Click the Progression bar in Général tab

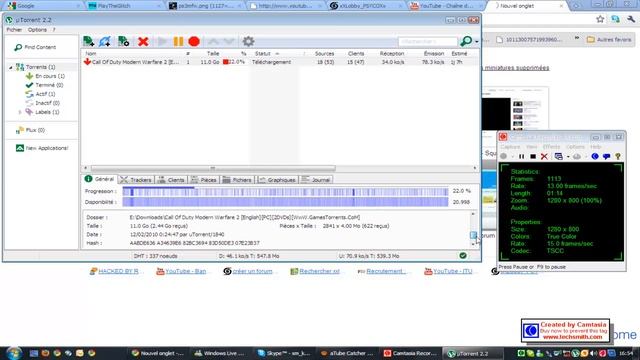[285, 191]
